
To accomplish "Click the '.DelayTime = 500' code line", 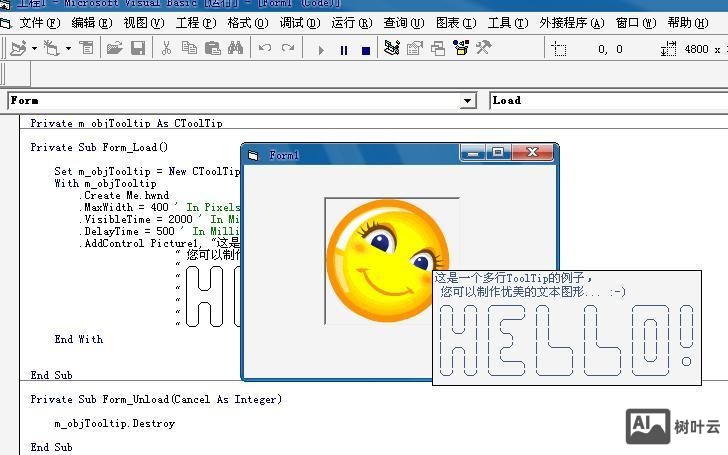I will pyautogui.click(x=126, y=232).
